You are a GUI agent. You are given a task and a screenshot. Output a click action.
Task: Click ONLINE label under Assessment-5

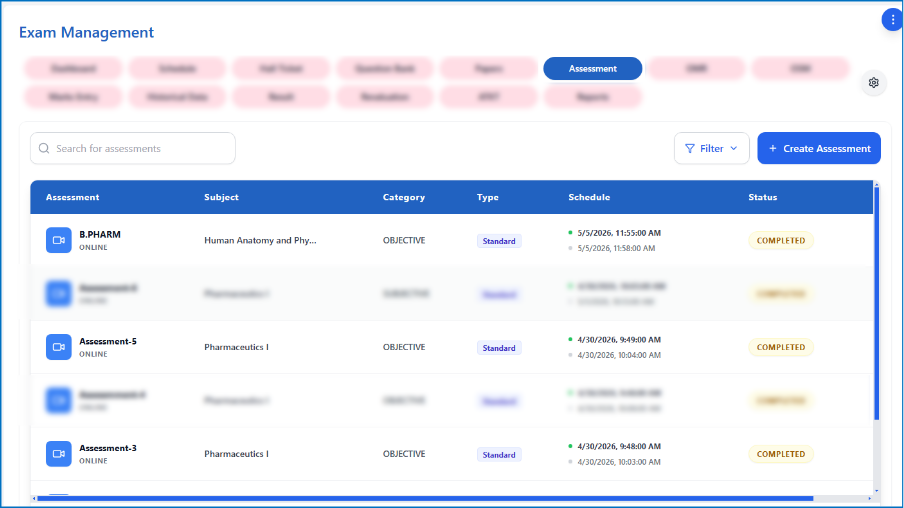point(93,354)
